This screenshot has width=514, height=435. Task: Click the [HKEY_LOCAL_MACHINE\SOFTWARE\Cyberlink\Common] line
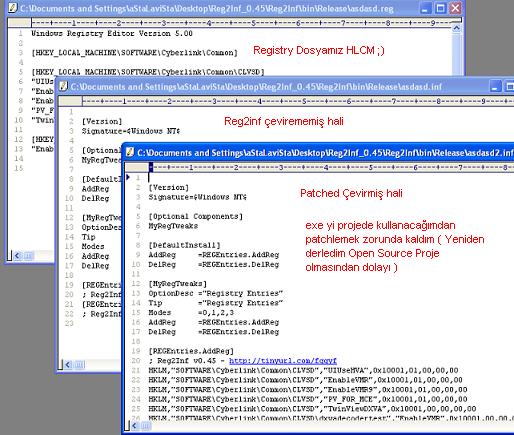pyautogui.click(x=134, y=53)
